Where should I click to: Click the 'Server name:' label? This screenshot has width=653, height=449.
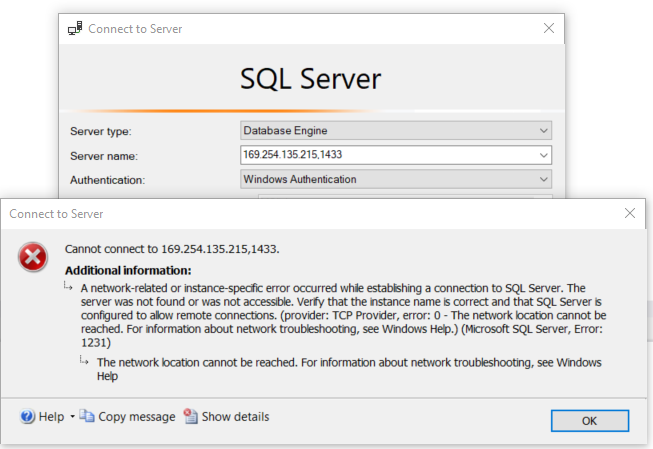(104, 156)
